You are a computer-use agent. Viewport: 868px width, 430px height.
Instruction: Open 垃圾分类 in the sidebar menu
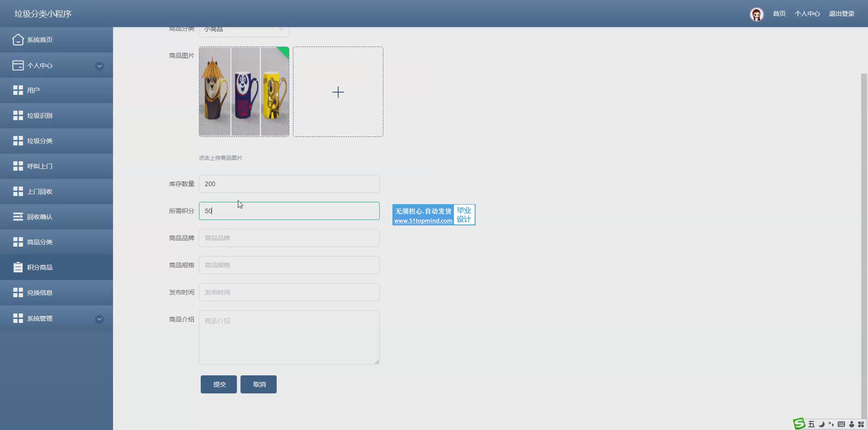(x=40, y=141)
